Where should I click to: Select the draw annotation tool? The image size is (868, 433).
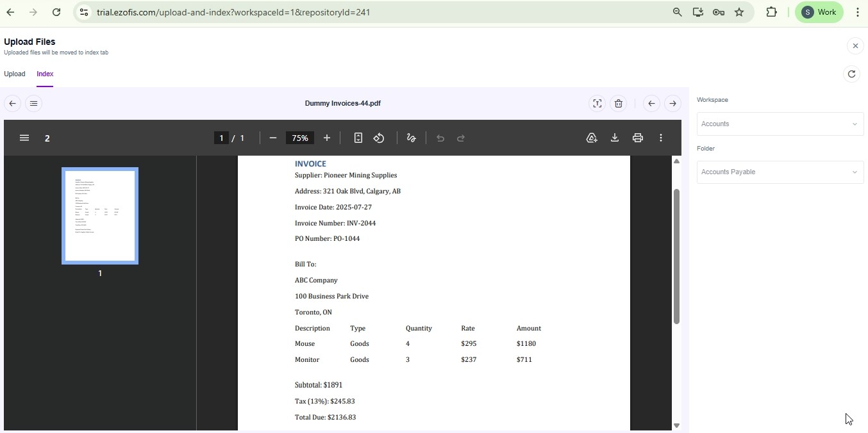tap(411, 138)
